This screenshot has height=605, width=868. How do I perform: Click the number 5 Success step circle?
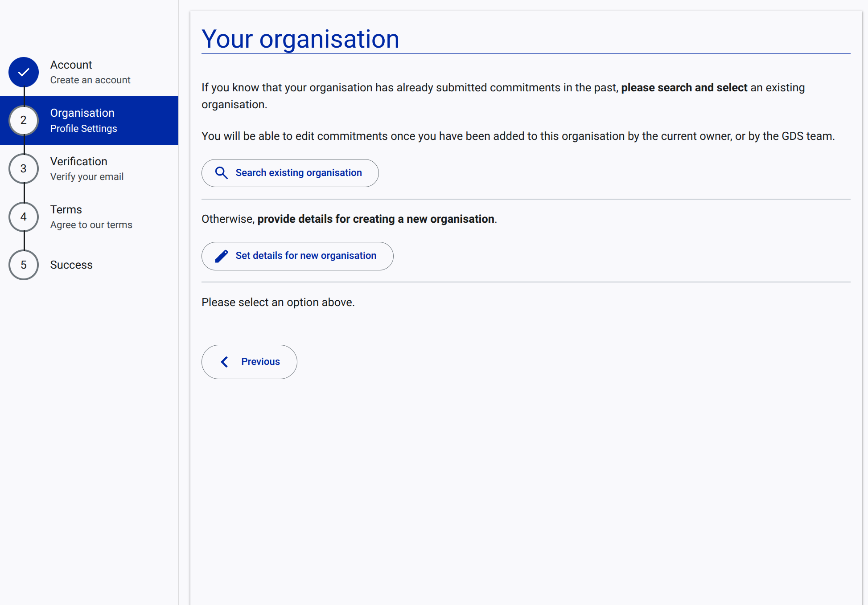23,265
